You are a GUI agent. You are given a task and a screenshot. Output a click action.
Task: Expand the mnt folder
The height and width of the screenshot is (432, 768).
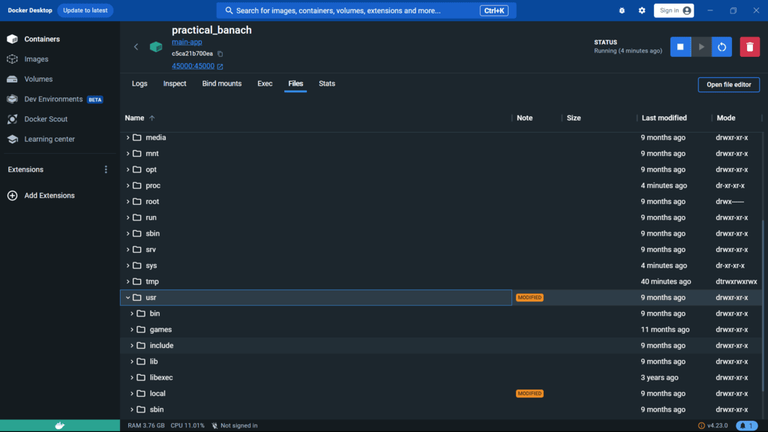pyautogui.click(x=128, y=154)
